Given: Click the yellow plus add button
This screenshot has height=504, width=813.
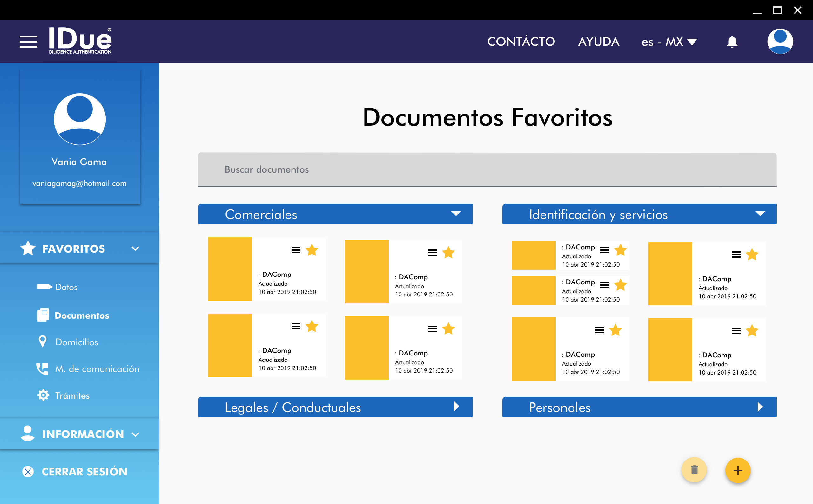Looking at the screenshot, I should click(738, 470).
